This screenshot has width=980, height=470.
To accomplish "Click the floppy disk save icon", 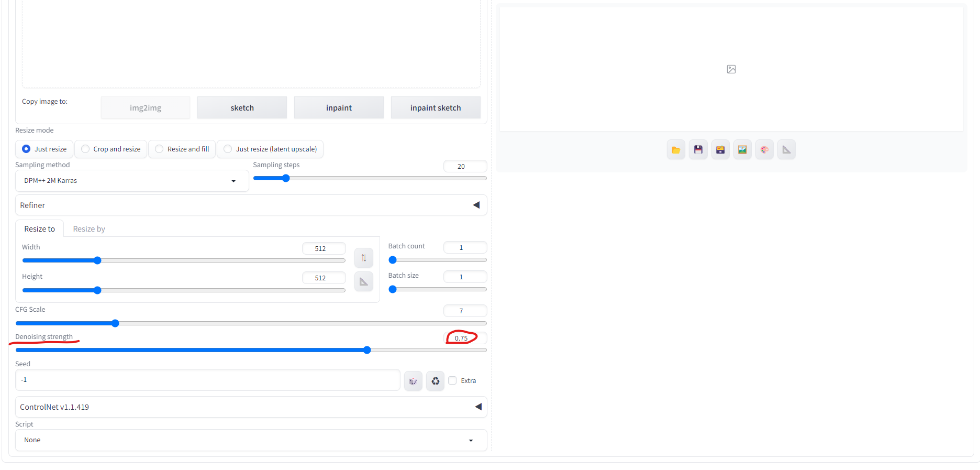I will click(x=698, y=150).
